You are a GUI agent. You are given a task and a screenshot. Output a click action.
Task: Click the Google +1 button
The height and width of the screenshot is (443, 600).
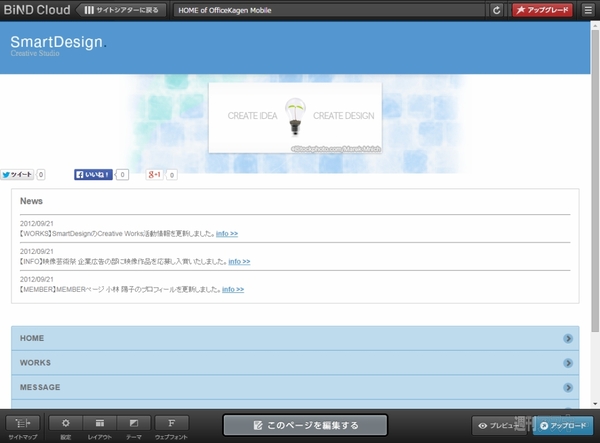[155, 174]
